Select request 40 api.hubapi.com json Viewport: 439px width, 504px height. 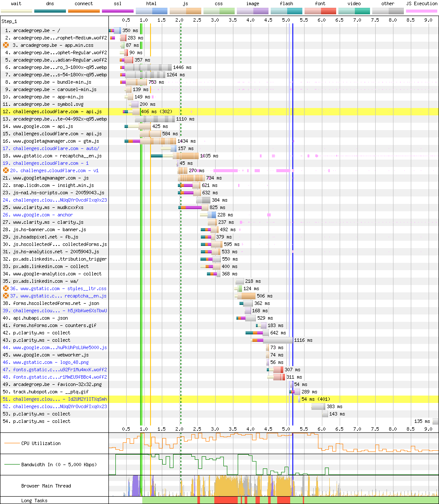tap(35, 318)
